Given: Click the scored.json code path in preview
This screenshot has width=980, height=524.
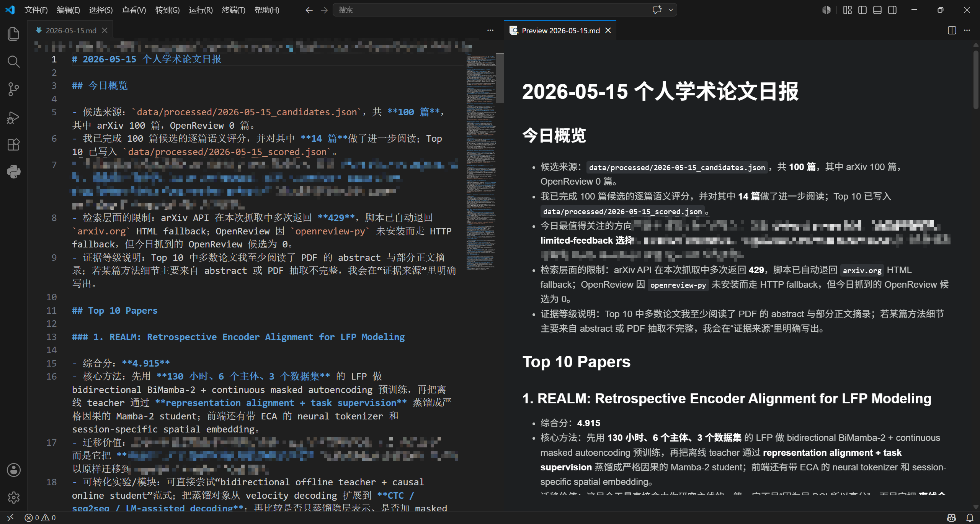Looking at the screenshot, I should click(x=622, y=211).
